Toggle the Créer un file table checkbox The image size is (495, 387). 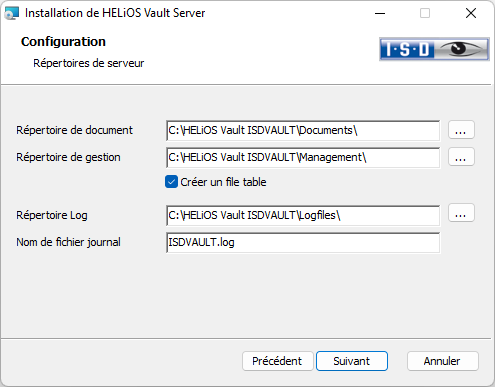point(171,182)
